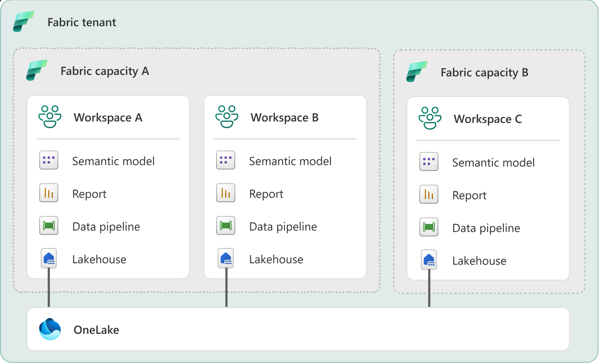Select the Workspace C people icon
The width and height of the screenshot is (600, 364).
(430, 118)
